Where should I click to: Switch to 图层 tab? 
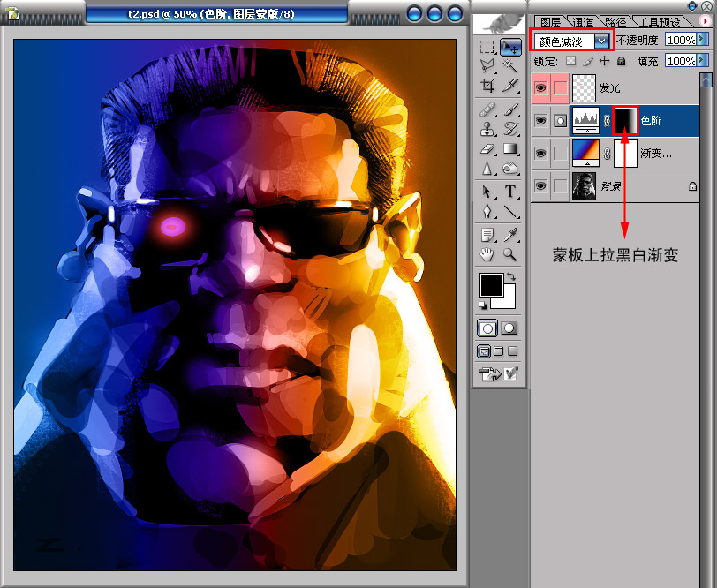click(x=551, y=22)
